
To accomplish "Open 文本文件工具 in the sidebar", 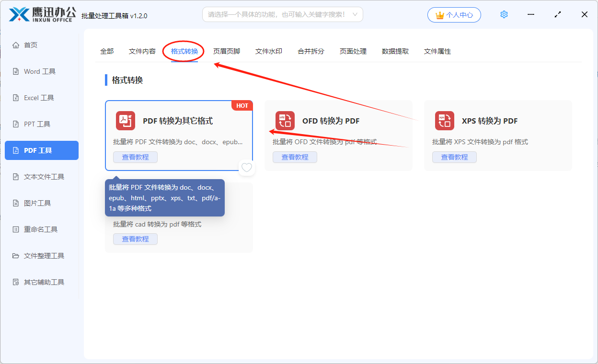I will click(42, 177).
